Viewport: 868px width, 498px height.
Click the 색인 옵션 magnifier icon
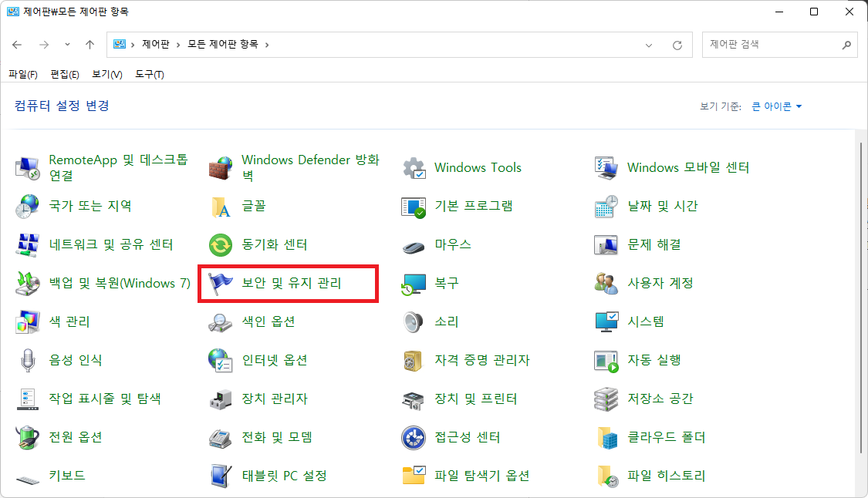[221, 322]
